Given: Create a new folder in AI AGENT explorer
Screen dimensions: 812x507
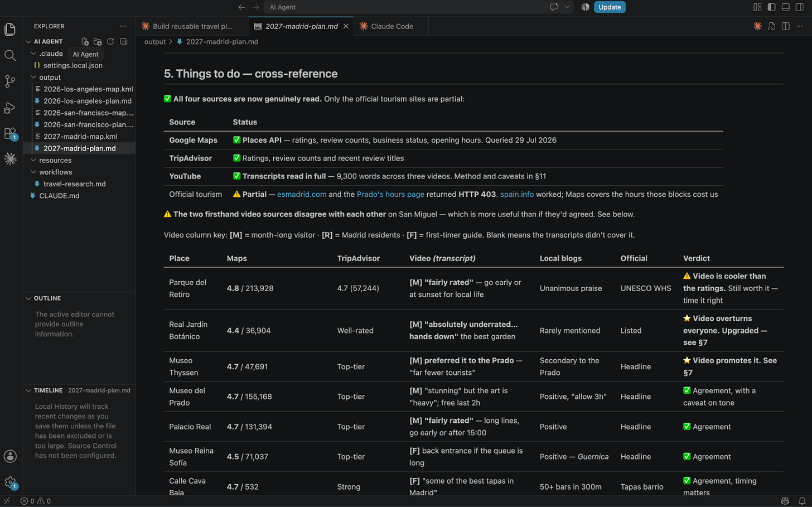Looking at the screenshot, I should (x=98, y=42).
